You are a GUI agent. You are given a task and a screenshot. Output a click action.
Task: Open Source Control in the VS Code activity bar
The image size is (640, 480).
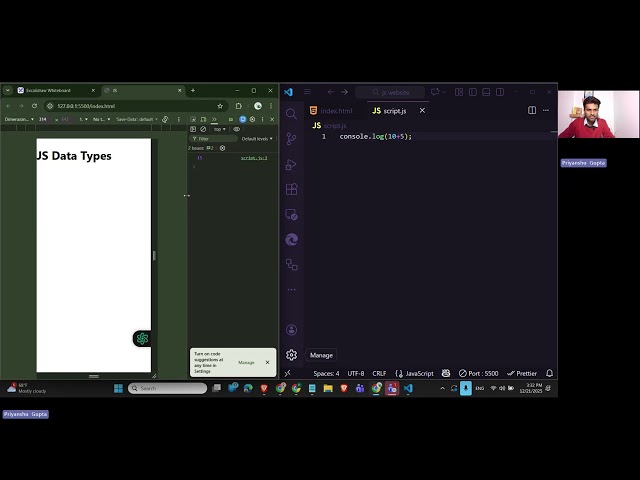pyautogui.click(x=291, y=139)
